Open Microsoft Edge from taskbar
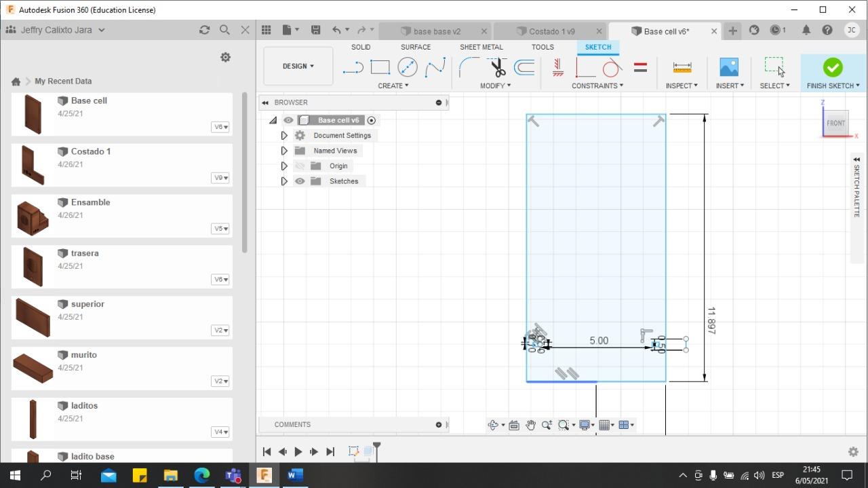 tap(202, 474)
